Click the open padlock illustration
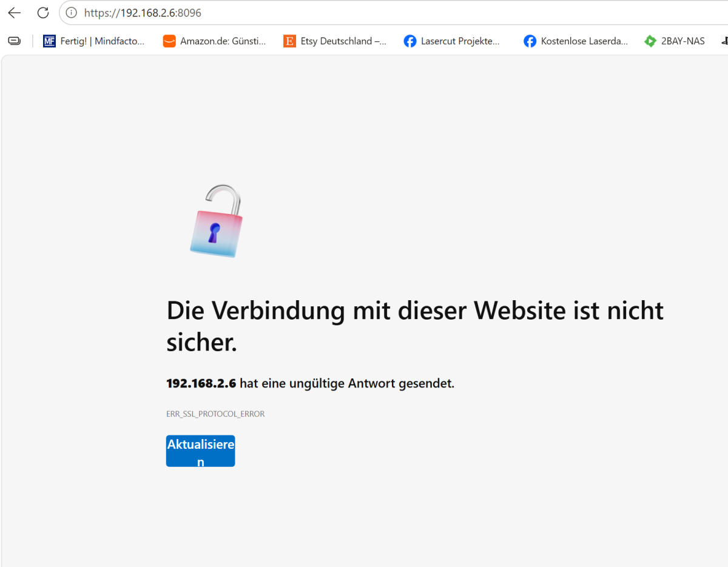 point(217,221)
